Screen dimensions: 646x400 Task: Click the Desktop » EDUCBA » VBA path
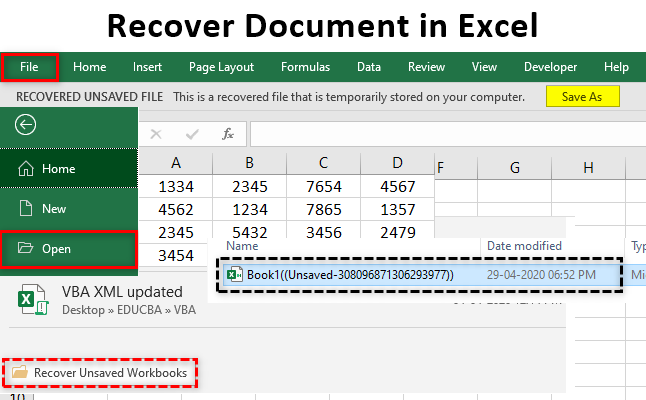(129, 310)
